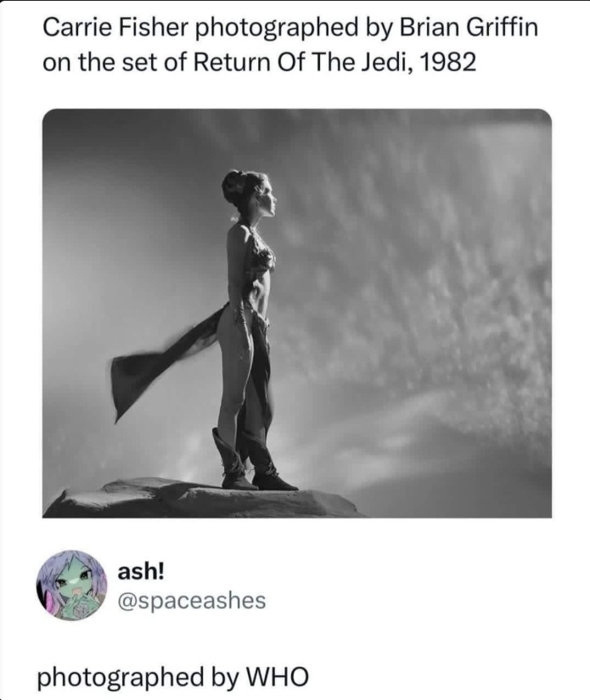Image resolution: width=590 pixels, height=700 pixels.
Task: Select the word WHO in the reply
Action: pos(278,676)
